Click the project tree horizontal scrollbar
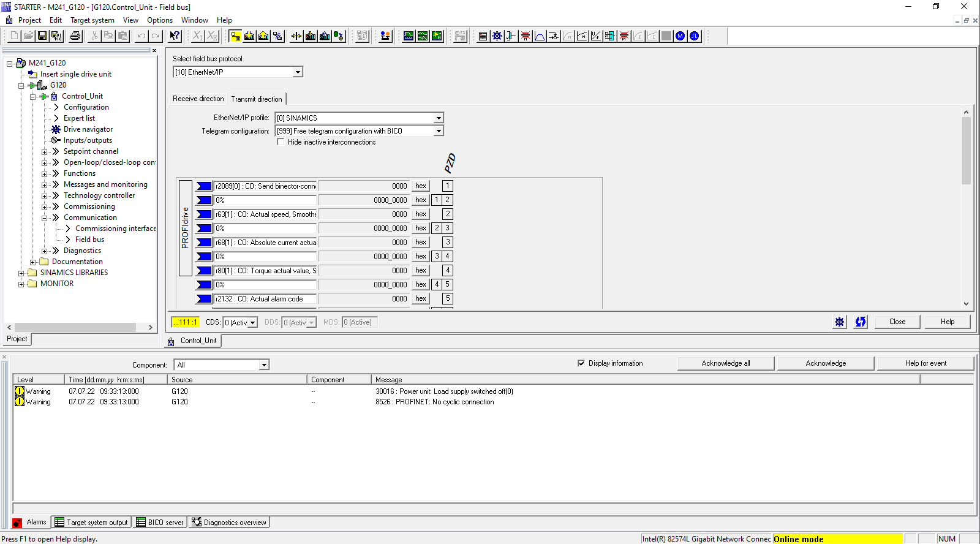Viewport: 980px width, 544px height. [x=75, y=328]
